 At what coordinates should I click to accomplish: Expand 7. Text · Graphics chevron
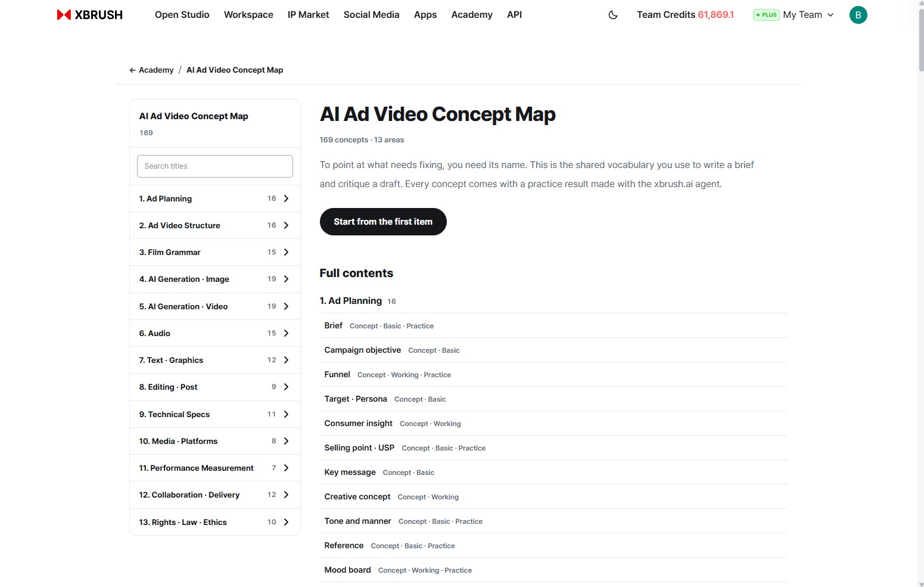(286, 360)
